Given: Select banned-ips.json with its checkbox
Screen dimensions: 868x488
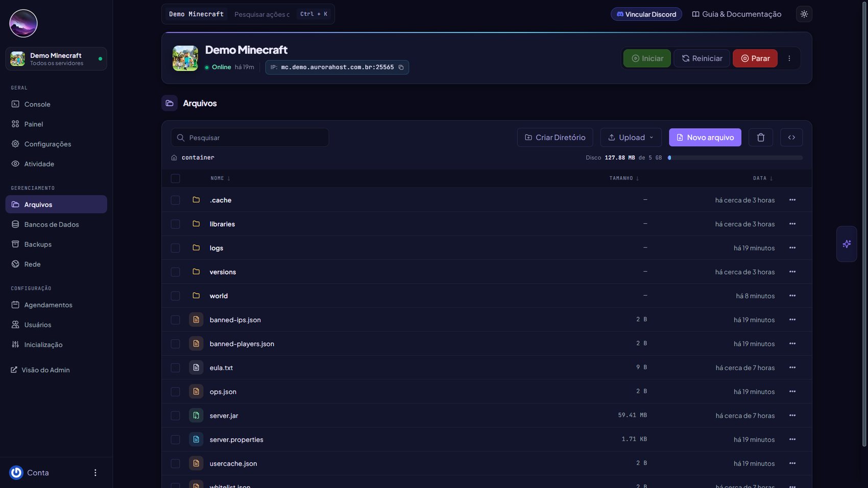Looking at the screenshot, I should click(176, 320).
